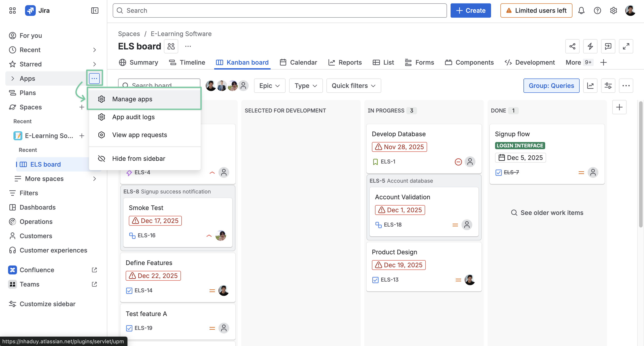Image resolution: width=644 pixels, height=346 pixels.
Task: Open board insights chart icon
Action: [590, 86]
